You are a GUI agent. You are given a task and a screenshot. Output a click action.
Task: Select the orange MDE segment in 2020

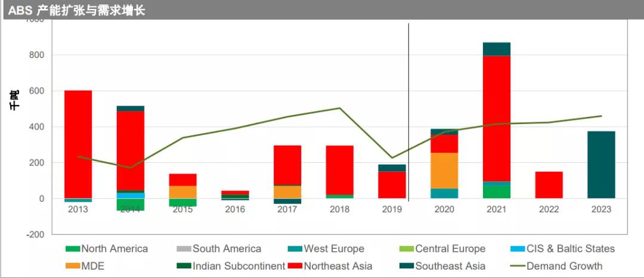click(444, 171)
